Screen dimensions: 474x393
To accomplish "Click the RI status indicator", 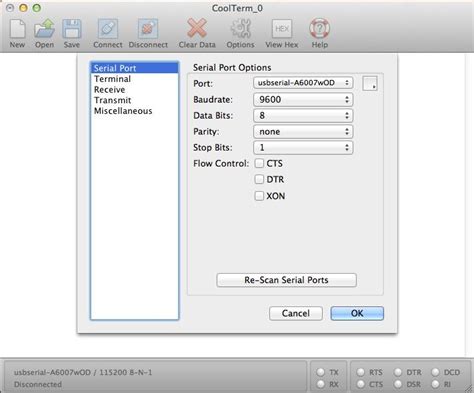I will click(x=435, y=384).
